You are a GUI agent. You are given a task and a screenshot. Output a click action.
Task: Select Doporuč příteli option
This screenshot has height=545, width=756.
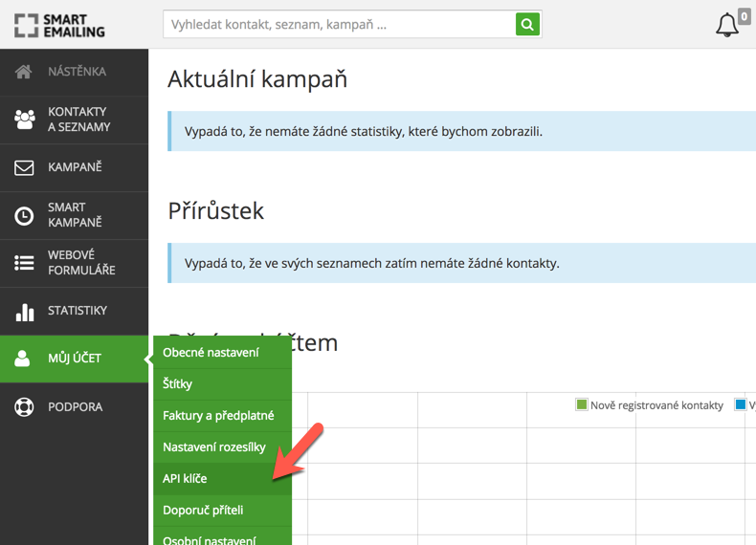(x=203, y=511)
